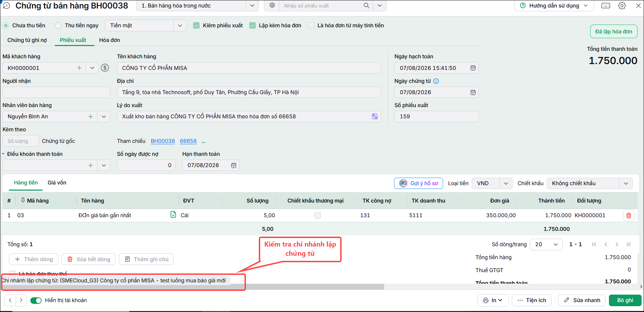Click Thêm dòng to add a row
This screenshot has height=312, width=644.
(34, 259)
